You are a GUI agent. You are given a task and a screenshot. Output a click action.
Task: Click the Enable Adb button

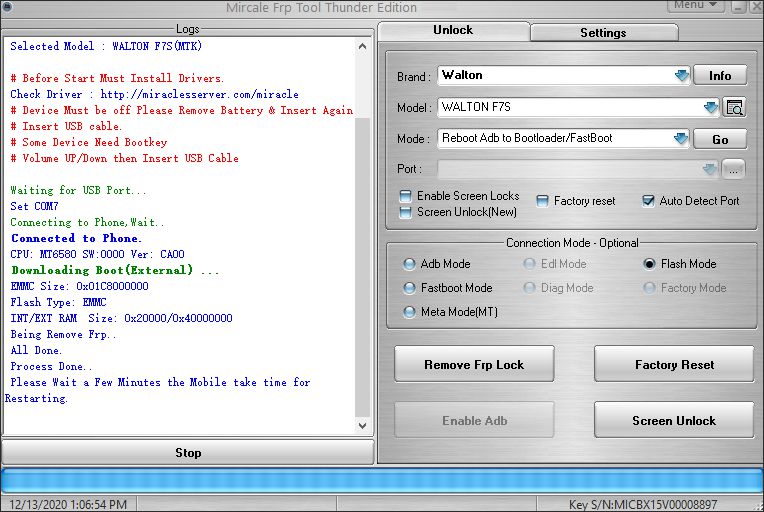[474, 420]
